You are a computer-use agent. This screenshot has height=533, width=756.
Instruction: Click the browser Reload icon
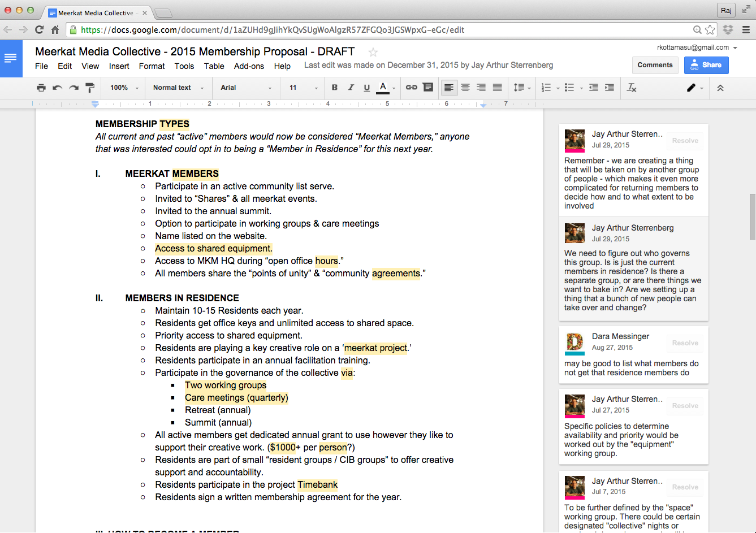click(39, 30)
